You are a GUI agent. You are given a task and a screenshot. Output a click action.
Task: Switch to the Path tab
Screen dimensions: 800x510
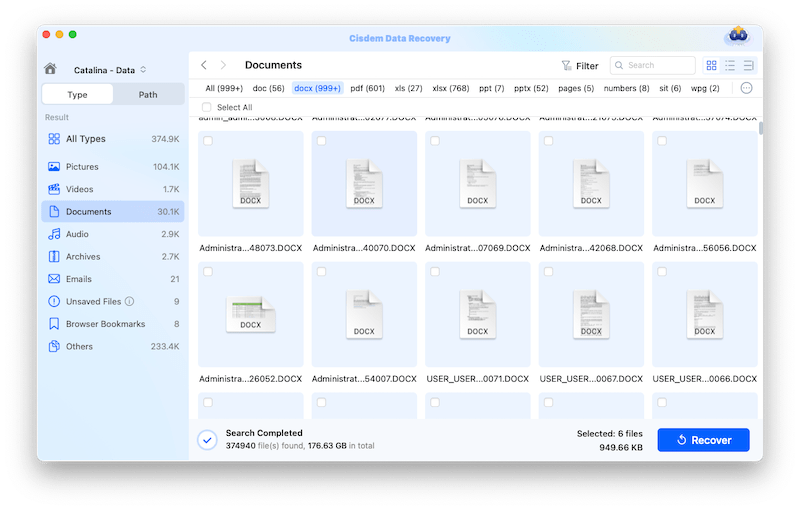point(148,95)
